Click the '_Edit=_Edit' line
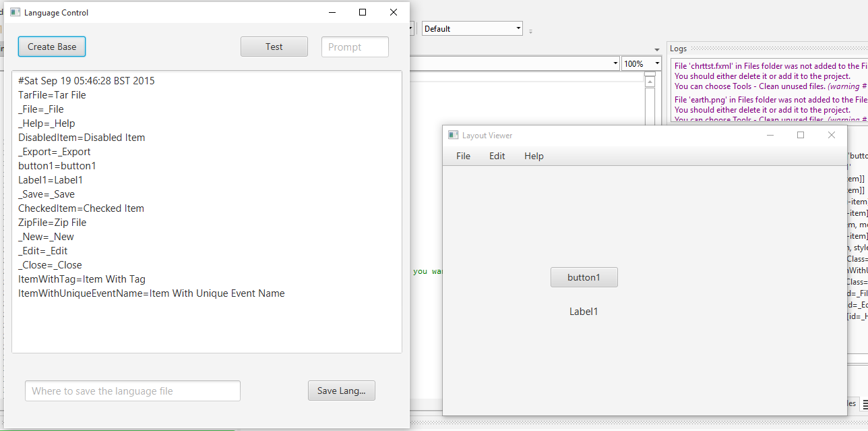Screen dimensions: 868x431 pyautogui.click(x=43, y=251)
